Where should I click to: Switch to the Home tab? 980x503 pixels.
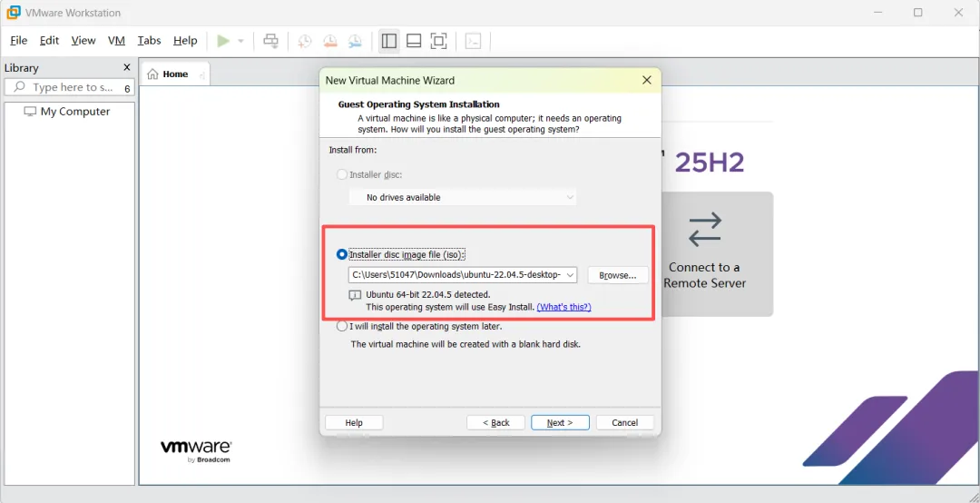pos(175,74)
